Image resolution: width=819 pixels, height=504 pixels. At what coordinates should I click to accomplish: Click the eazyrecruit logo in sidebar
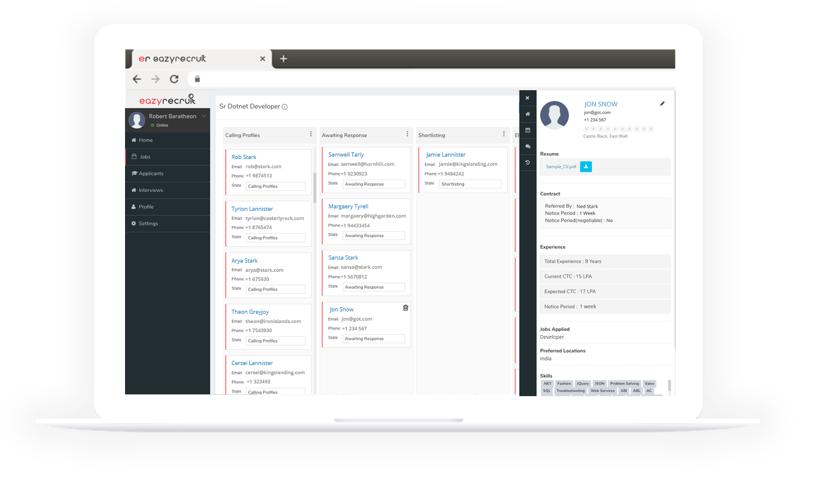[167, 99]
